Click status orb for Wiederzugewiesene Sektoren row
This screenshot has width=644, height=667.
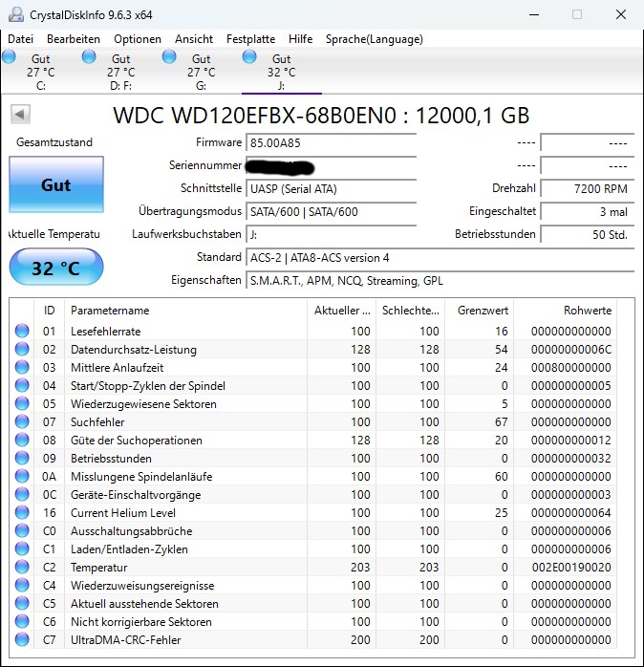click(22, 403)
